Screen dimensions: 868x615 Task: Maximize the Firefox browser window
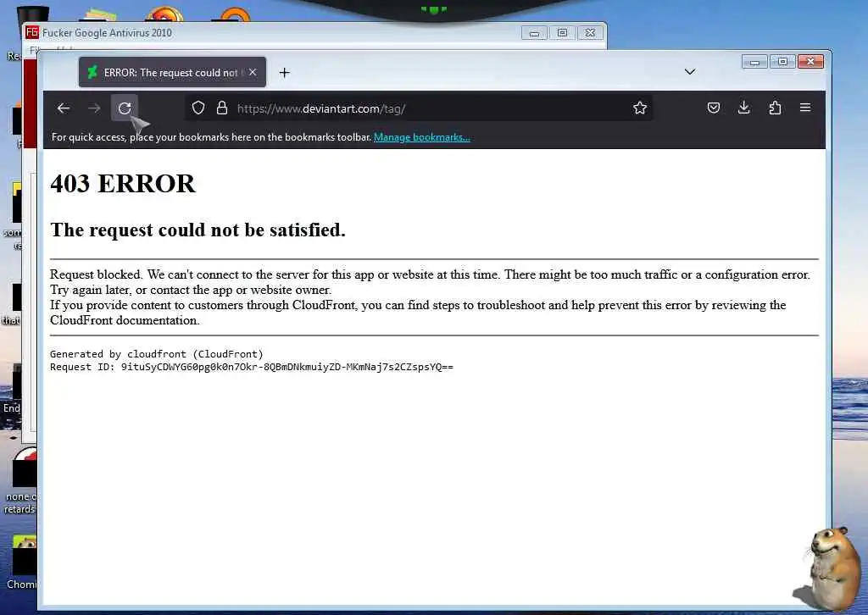point(782,62)
